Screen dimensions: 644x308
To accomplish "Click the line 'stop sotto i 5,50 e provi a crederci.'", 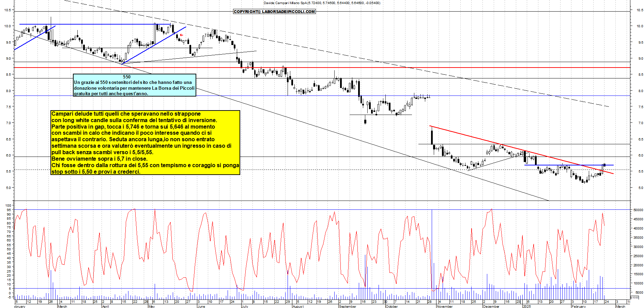I will 96,172.
